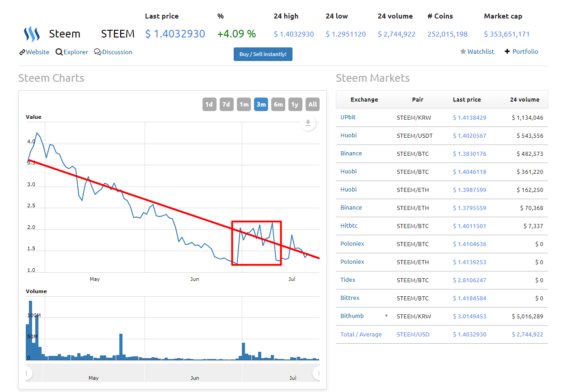Click the +4.09 % change value
This screenshot has width=575, height=392.
tap(236, 34)
